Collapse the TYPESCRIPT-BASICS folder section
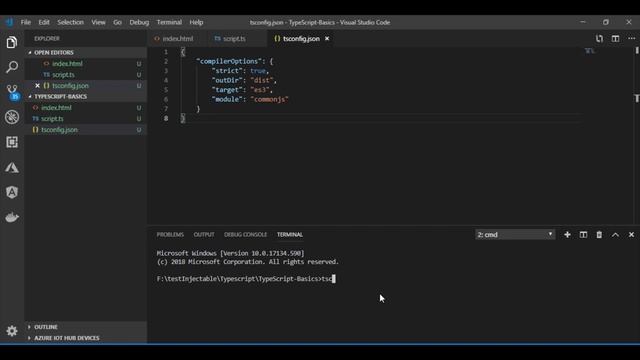Viewport: 640px width, 360px height. 86,97
